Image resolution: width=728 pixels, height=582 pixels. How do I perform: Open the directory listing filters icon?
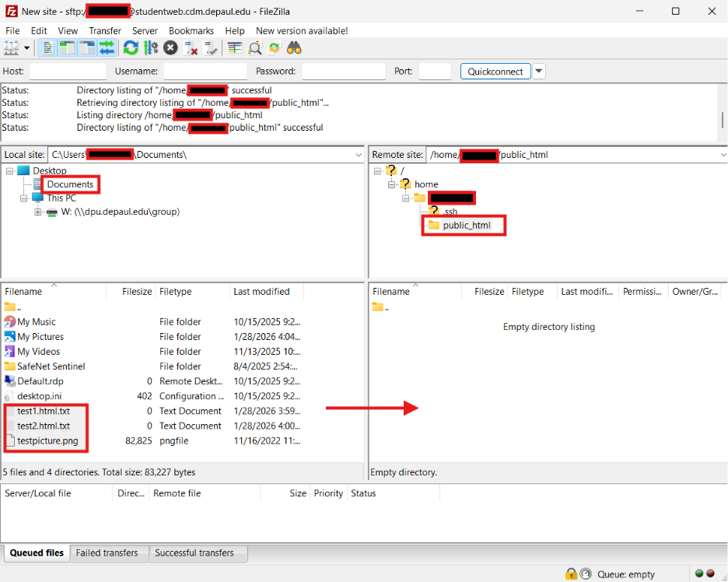[x=234, y=48]
